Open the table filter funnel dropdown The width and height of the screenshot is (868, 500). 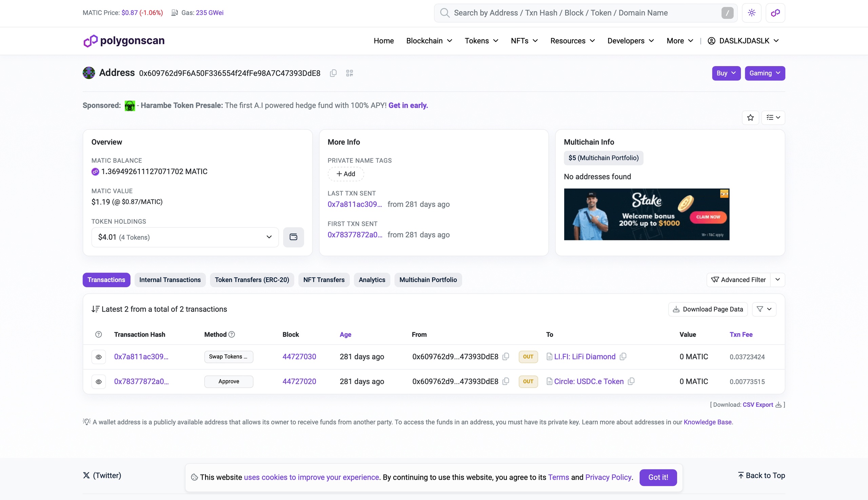pos(764,309)
